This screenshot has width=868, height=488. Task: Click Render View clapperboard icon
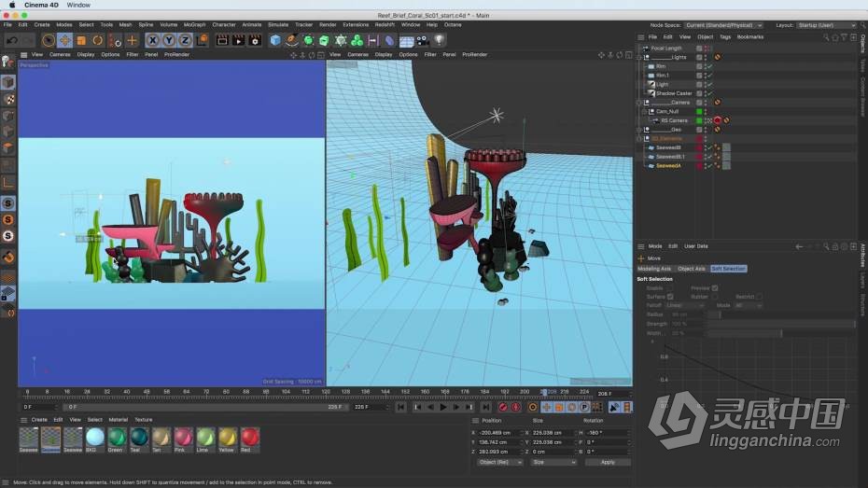[x=222, y=40]
